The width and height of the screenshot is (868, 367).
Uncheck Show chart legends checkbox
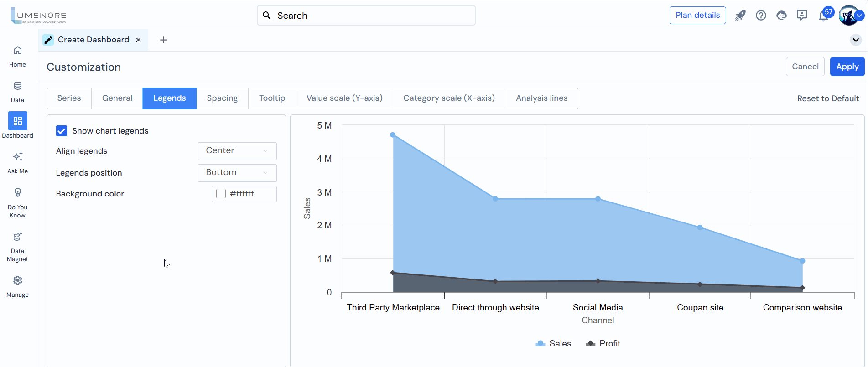tap(62, 131)
